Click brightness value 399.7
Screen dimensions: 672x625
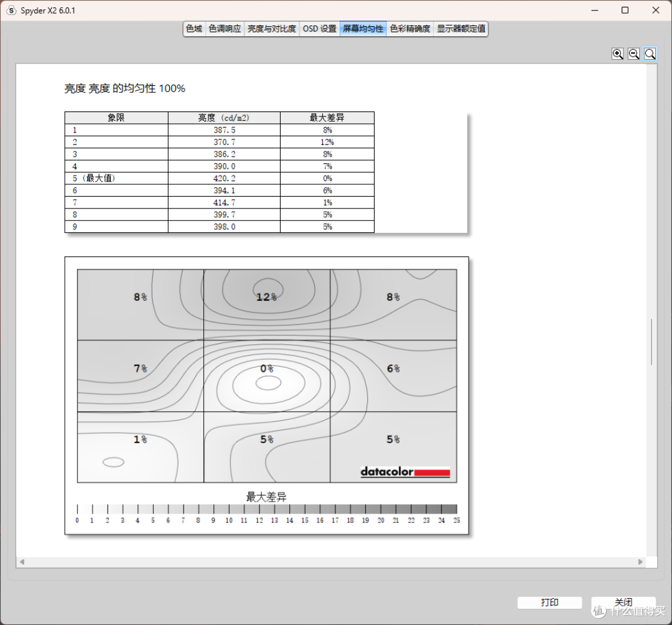[224, 214]
